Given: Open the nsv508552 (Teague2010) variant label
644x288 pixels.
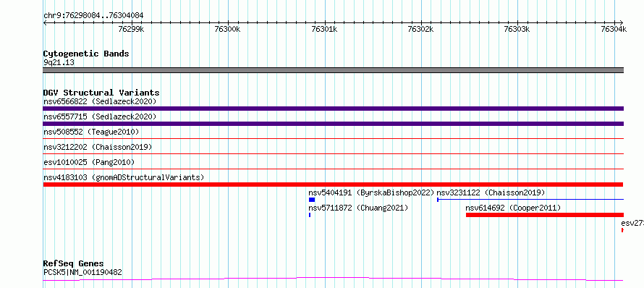Looking at the screenshot, I should tap(91, 132).
